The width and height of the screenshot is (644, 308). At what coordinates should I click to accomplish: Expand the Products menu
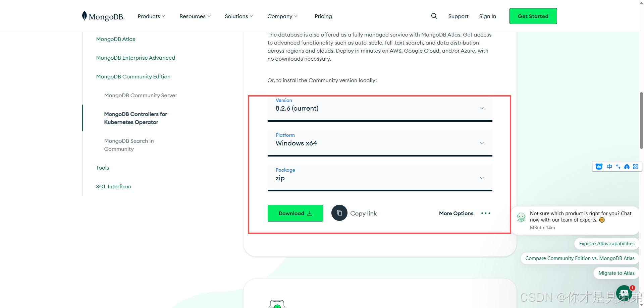[151, 16]
